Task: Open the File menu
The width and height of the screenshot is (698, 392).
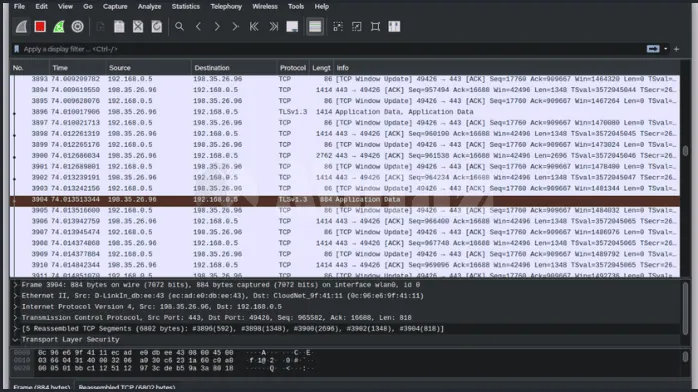Action: [19, 6]
